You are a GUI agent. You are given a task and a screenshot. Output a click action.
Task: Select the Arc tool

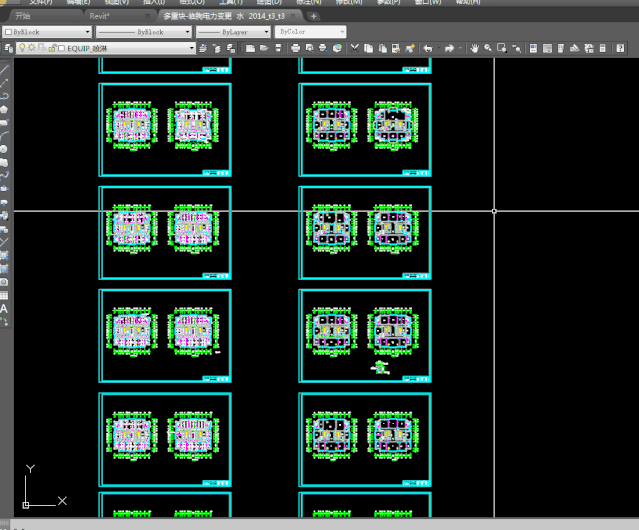[x=4, y=136]
